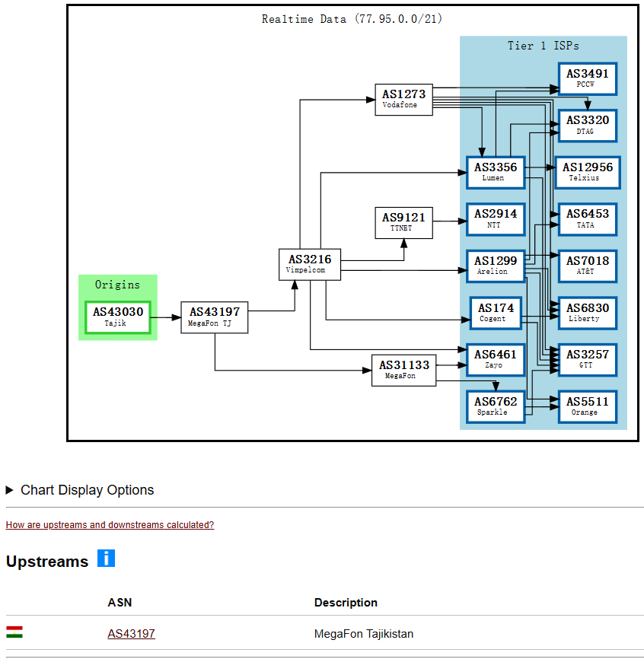Click the AS6762 Sparkle node
644x659 pixels.
click(496, 407)
